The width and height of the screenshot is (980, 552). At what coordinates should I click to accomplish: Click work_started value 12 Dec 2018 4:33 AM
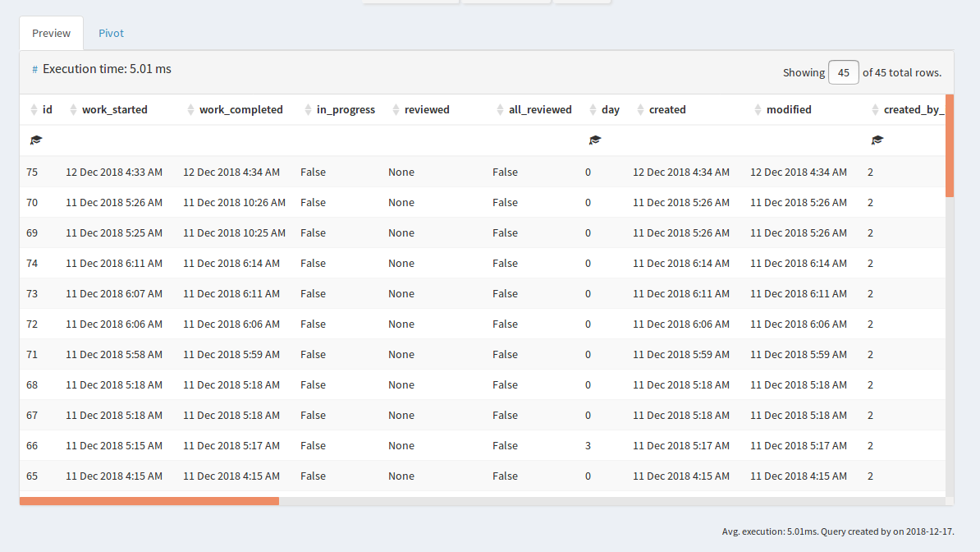point(114,172)
